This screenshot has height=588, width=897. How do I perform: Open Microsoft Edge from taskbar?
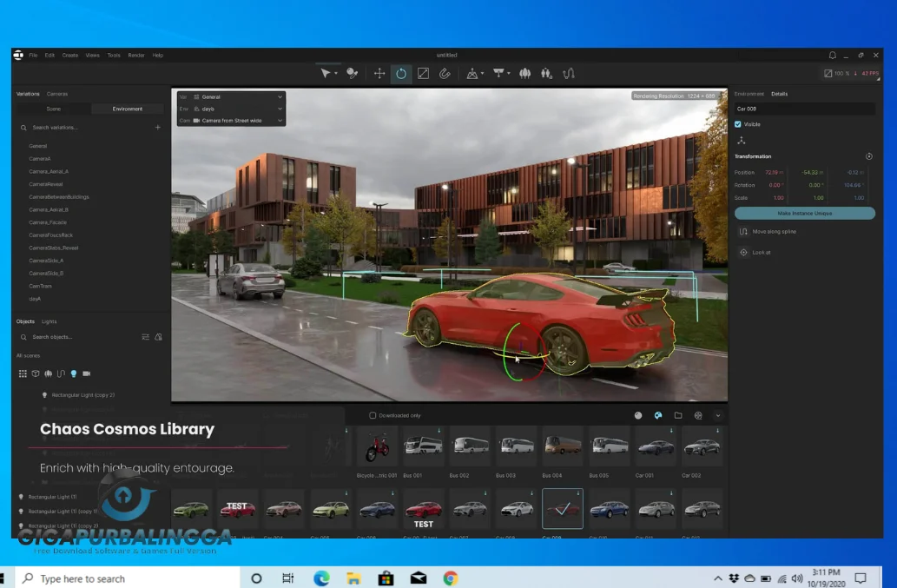click(x=321, y=578)
